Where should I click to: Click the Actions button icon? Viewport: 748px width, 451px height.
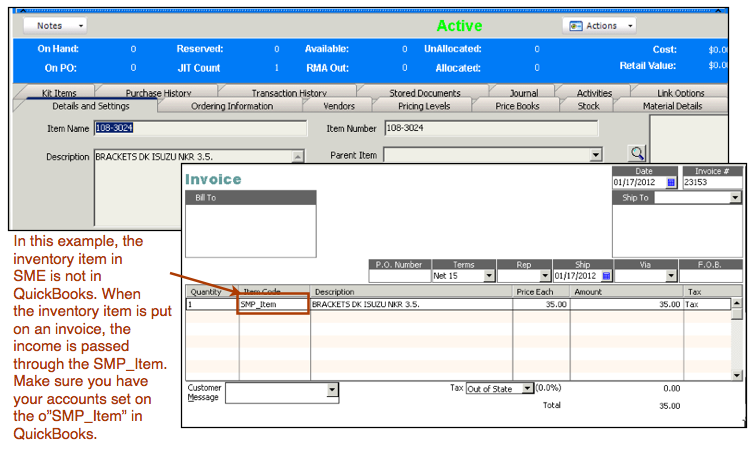576,26
